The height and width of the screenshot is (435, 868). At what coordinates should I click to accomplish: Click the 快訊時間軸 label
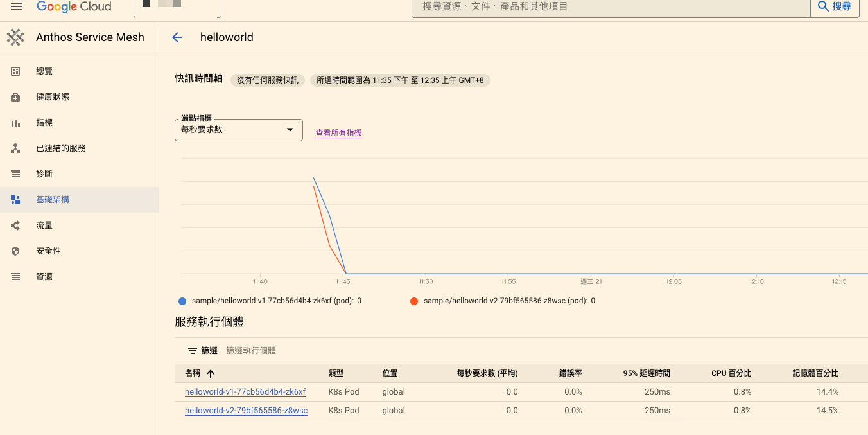coord(199,78)
